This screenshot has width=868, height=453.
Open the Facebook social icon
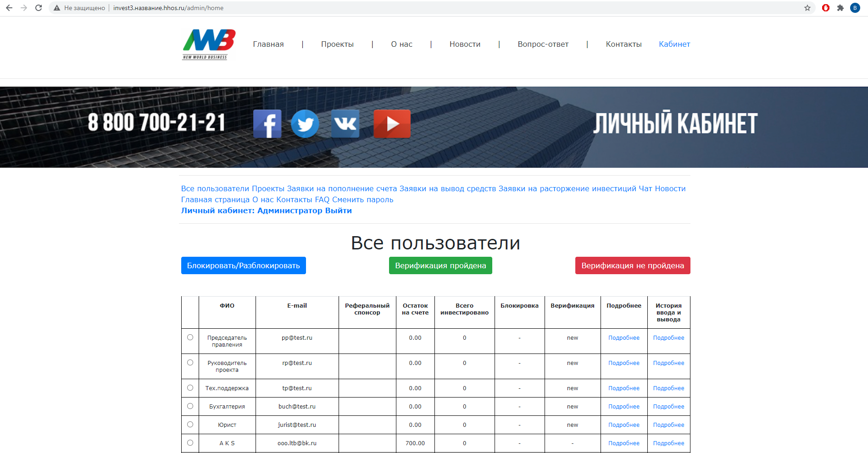click(267, 124)
